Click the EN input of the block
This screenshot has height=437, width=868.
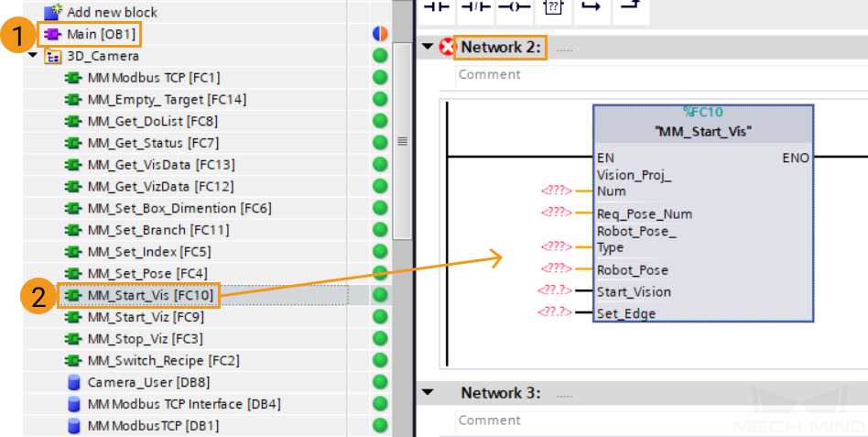(605, 158)
